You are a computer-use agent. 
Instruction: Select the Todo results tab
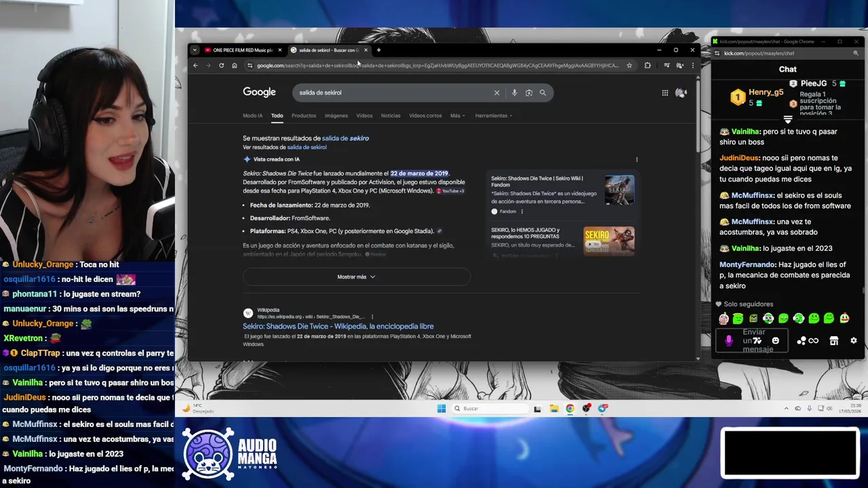277,116
